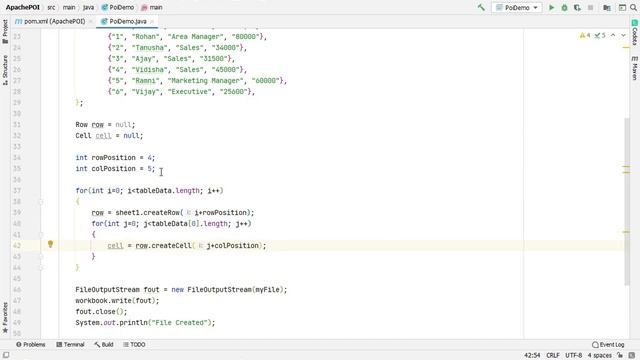
Task: Click the typo check count indicator
Action: click(600, 36)
